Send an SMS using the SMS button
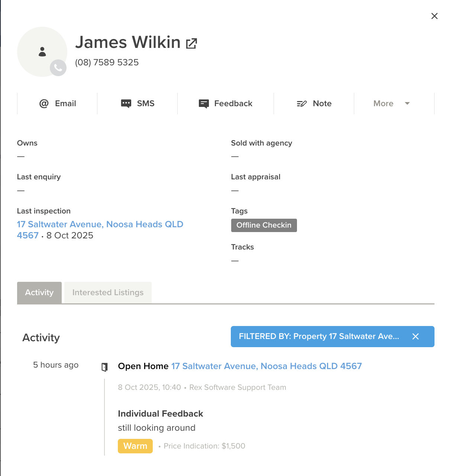Viewport: 449px width, 476px height. [x=138, y=104]
